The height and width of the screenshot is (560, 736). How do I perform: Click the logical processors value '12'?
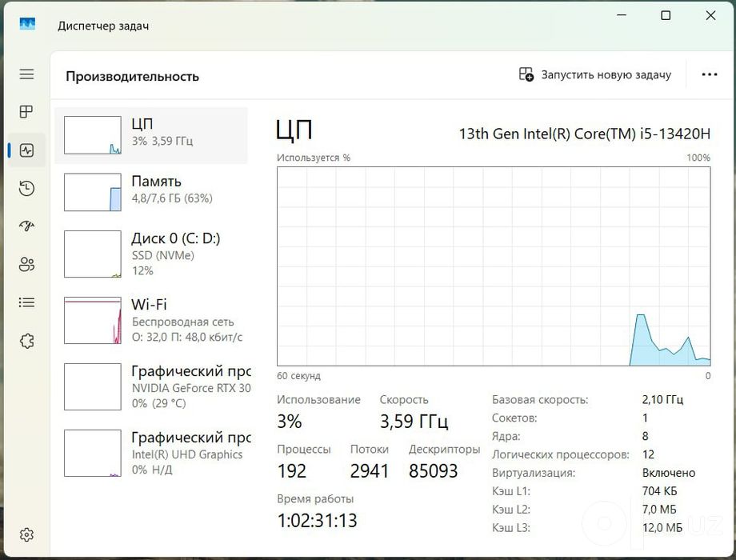[648, 454]
